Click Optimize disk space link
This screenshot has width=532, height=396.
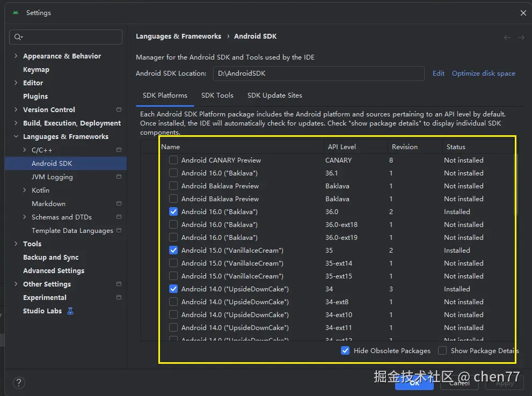coord(483,73)
